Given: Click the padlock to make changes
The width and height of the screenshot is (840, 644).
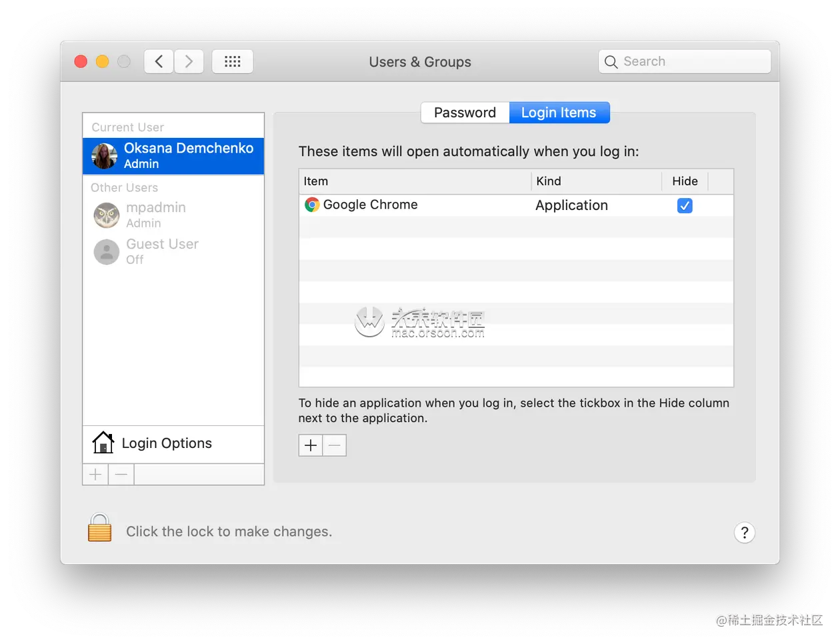Looking at the screenshot, I should click(x=100, y=527).
